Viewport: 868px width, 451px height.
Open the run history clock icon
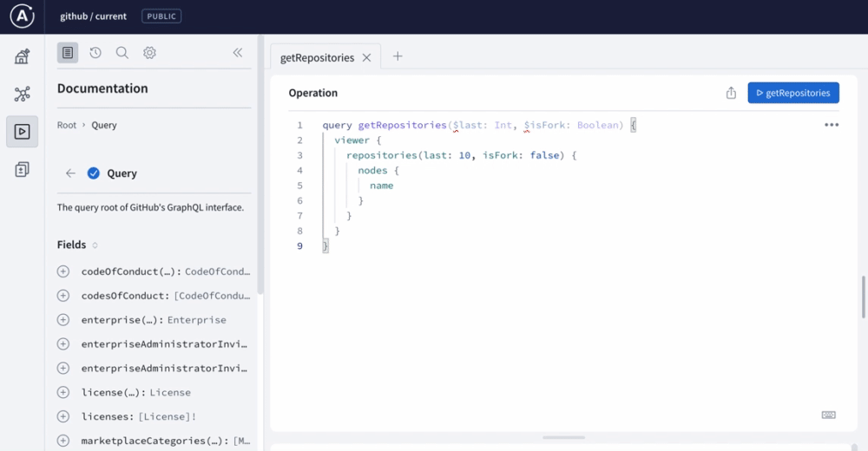(95, 53)
